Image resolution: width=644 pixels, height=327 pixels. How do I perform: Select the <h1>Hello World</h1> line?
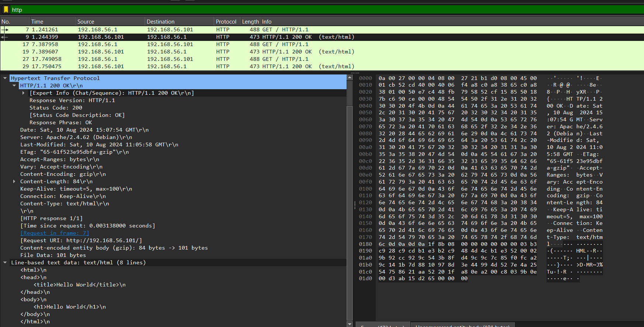coord(173,307)
